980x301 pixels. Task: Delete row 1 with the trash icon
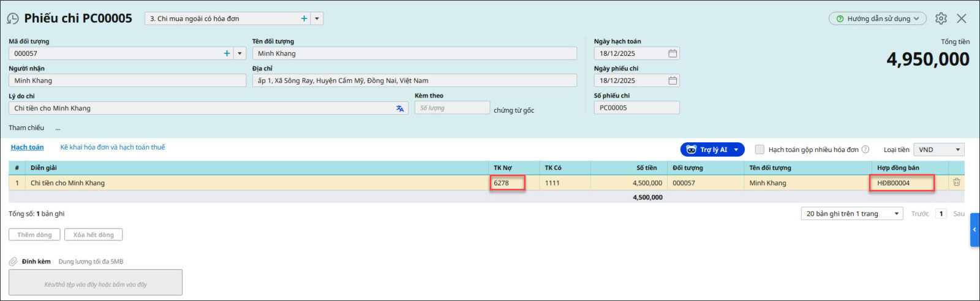[x=956, y=183]
